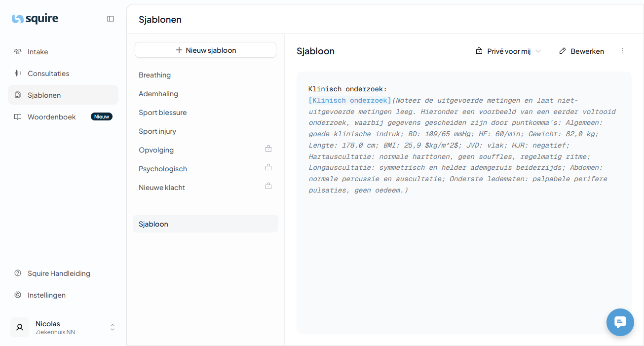The width and height of the screenshot is (644, 346).
Task: Click the [Klinisch onderzoek] placeholder tag
Action: pos(350,100)
